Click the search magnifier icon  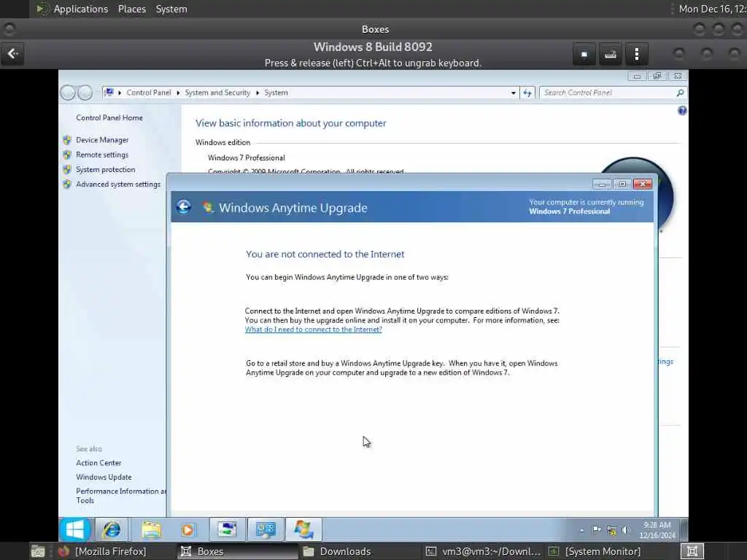tap(680, 93)
